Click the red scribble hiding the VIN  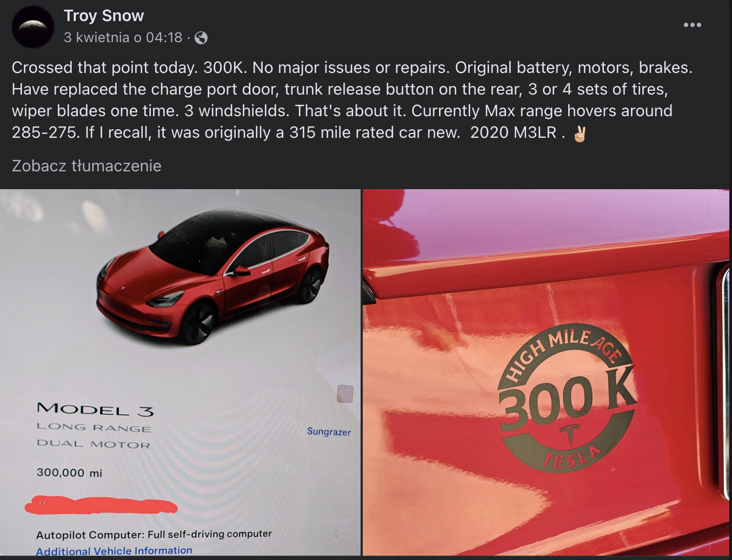point(101,505)
